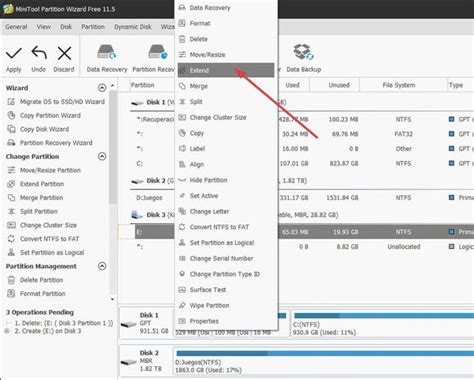Launch the Copy Disk Wizard
The width and height of the screenshot is (474, 380).
pyautogui.click(x=38, y=129)
